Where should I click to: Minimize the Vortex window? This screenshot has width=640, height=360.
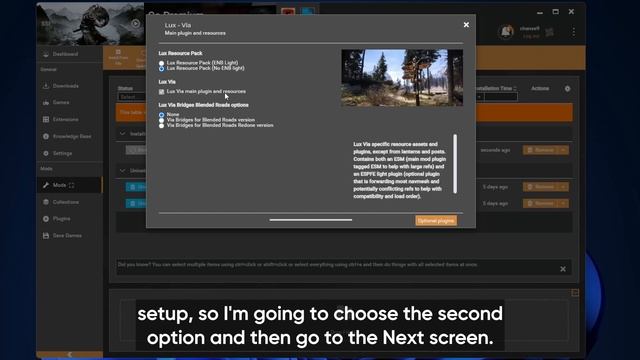(x=540, y=12)
